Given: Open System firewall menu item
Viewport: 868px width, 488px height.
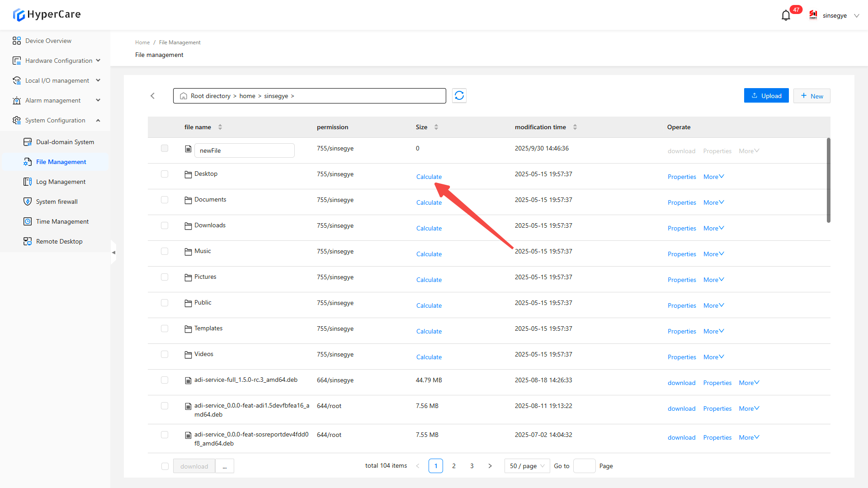Looking at the screenshot, I should pos(57,202).
